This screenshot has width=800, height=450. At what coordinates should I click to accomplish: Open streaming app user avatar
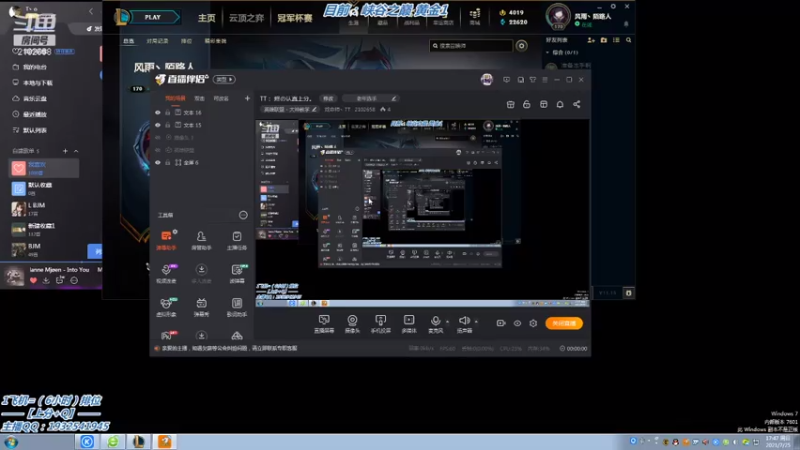(487, 80)
